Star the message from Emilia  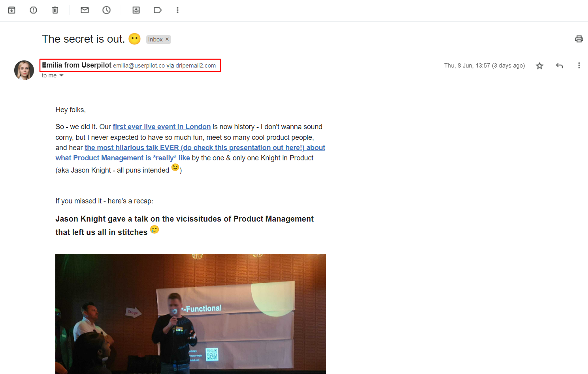pyautogui.click(x=539, y=66)
